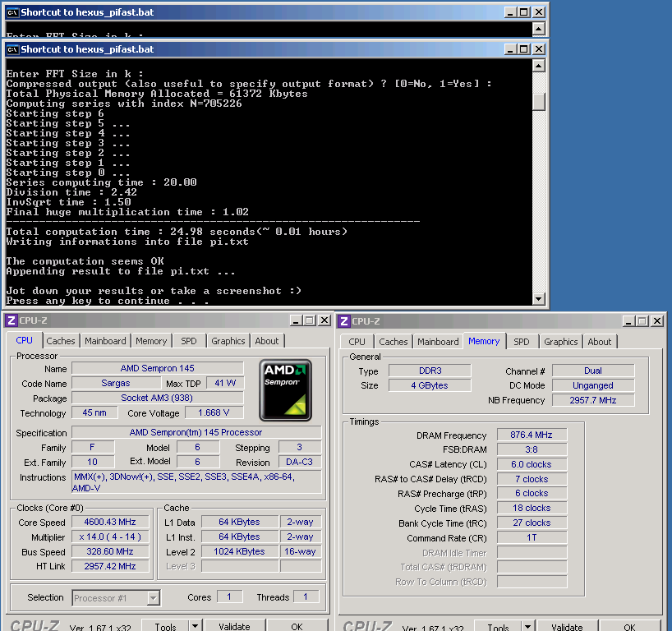This screenshot has width=672, height=631.
Task: Click scroll up arrow in back console window
Action: [x=538, y=29]
